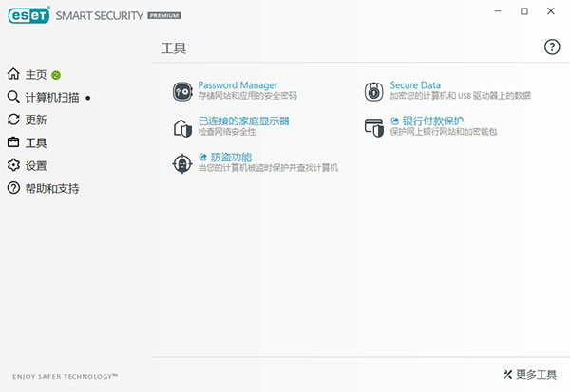Click the magnifier scan icon
570x392 pixels.
13,97
